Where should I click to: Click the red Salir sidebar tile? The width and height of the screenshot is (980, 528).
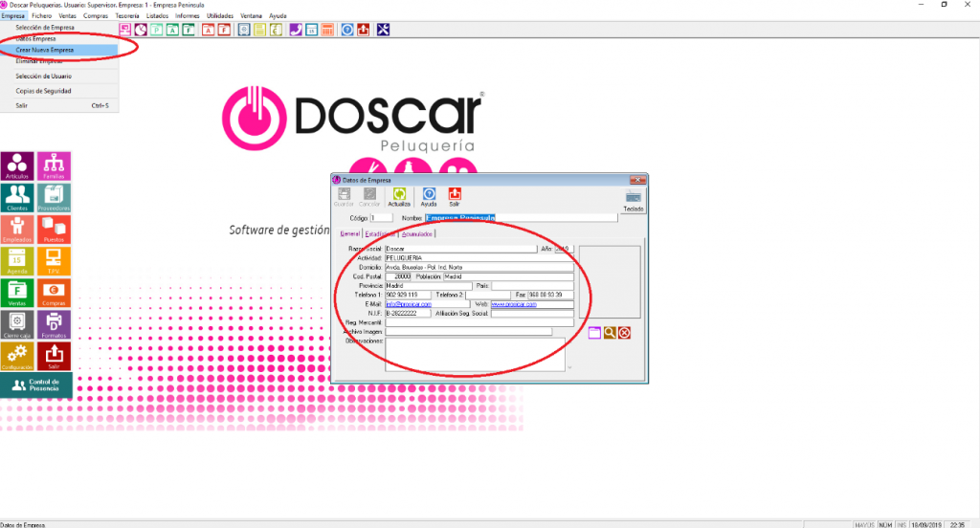coord(54,357)
